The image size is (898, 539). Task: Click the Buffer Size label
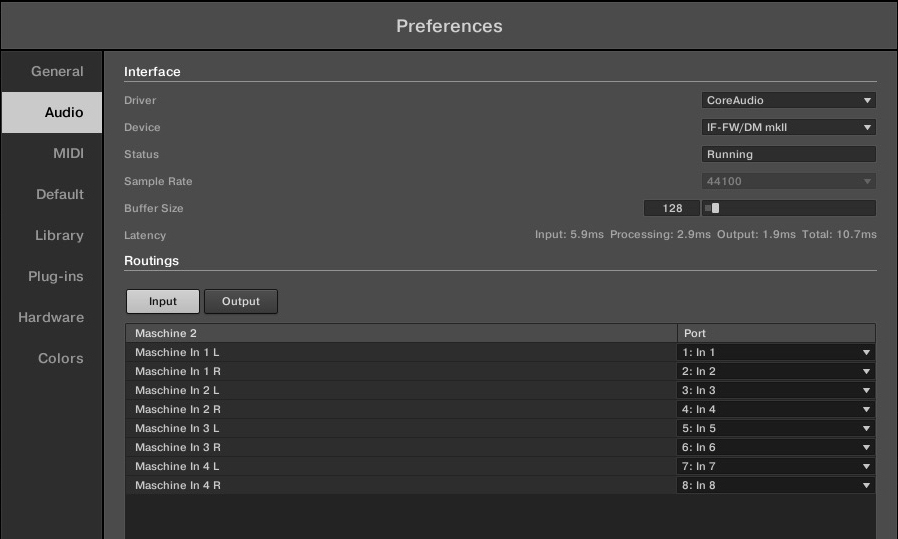pos(153,208)
